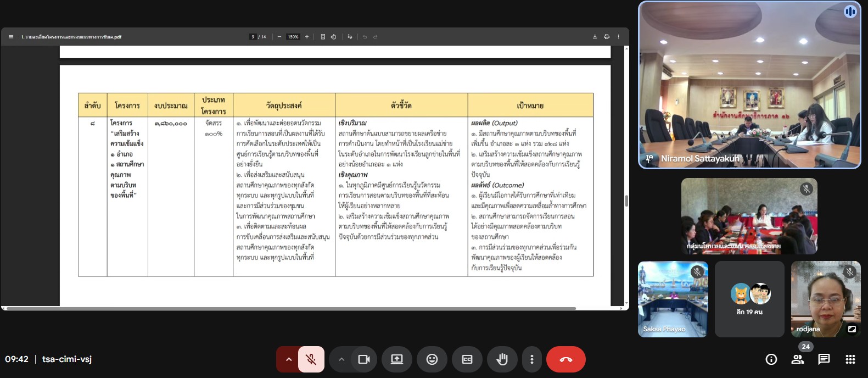Screen dimensions: 868x378
Task: Open the PDF viewer sidebar hamburger menu
Action: click(x=10, y=37)
